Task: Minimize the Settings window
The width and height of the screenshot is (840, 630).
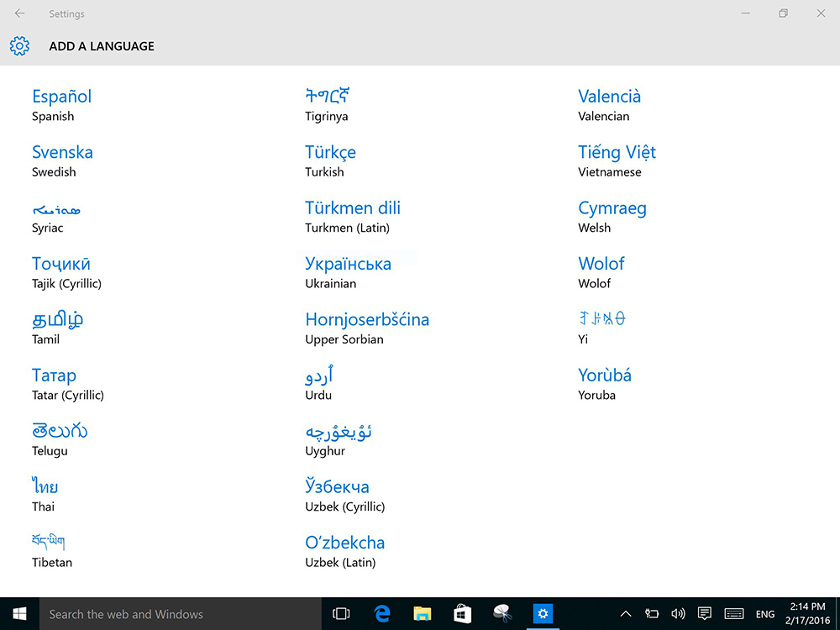Action: pos(745,13)
